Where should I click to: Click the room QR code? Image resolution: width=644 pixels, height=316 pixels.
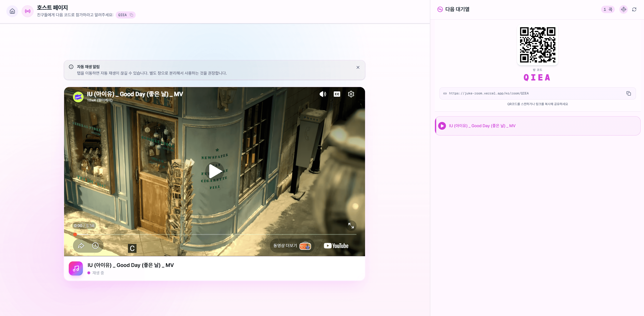(538, 45)
